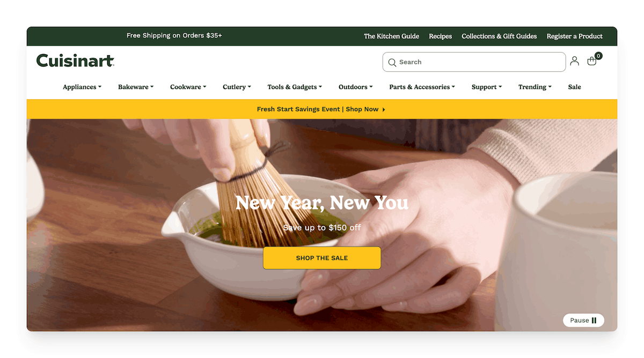This screenshot has width=644, height=358.
Task: Expand the Appliances dropdown menu
Action: click(82, 87)
